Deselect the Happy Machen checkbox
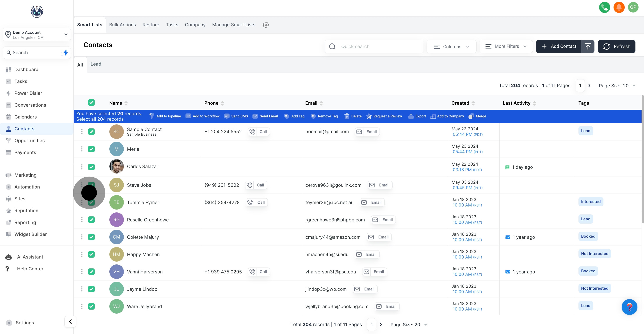This screenshot has width=644, height=334. pos(91,254)
